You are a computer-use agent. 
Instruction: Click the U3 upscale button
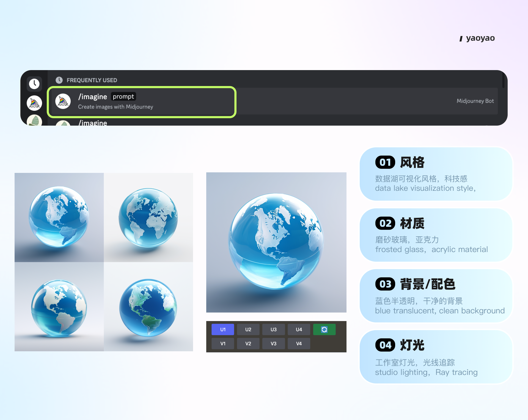[273, 329]
